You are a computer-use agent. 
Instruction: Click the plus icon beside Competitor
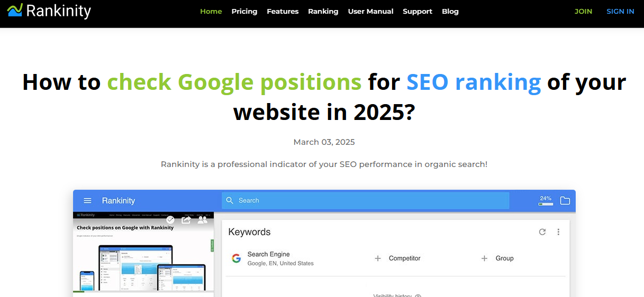[378, 258]
